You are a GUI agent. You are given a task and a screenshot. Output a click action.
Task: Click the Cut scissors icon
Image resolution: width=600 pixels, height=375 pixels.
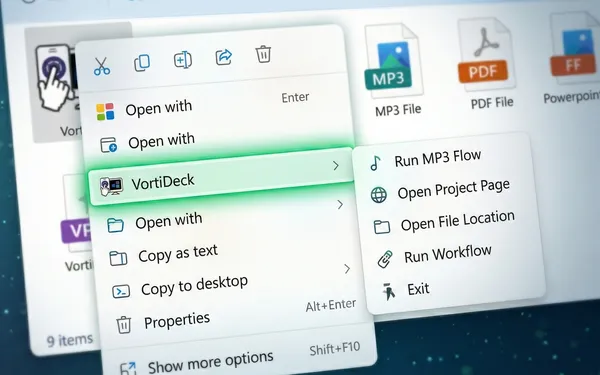(102, 66)
